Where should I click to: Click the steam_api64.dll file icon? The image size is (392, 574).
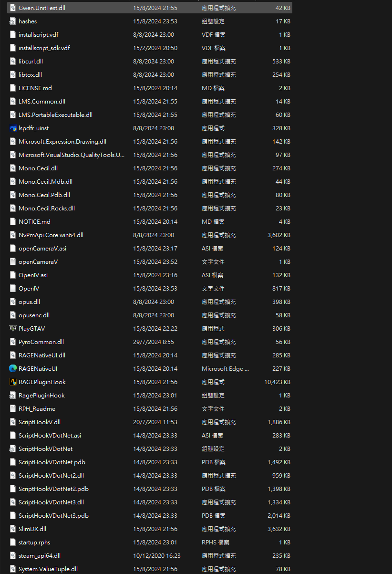(x=13, y=556)
